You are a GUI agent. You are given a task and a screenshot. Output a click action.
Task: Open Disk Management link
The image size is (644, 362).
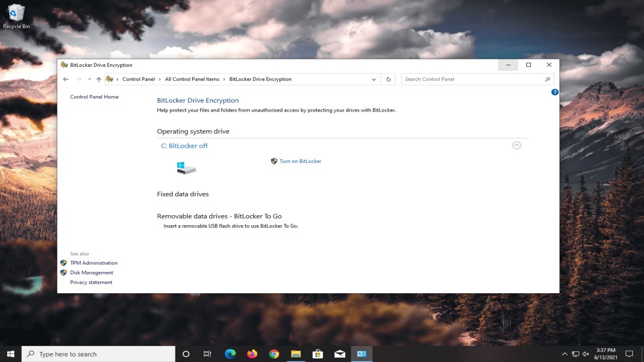click(92, 273)
